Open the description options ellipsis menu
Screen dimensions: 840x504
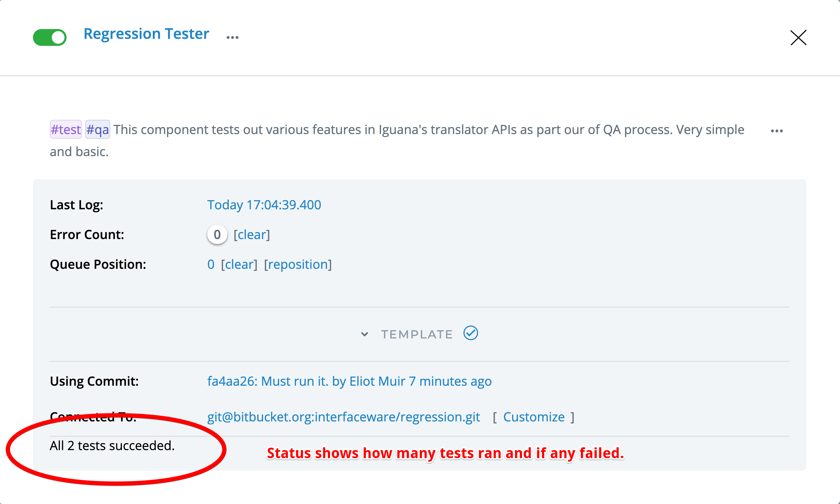777,131
